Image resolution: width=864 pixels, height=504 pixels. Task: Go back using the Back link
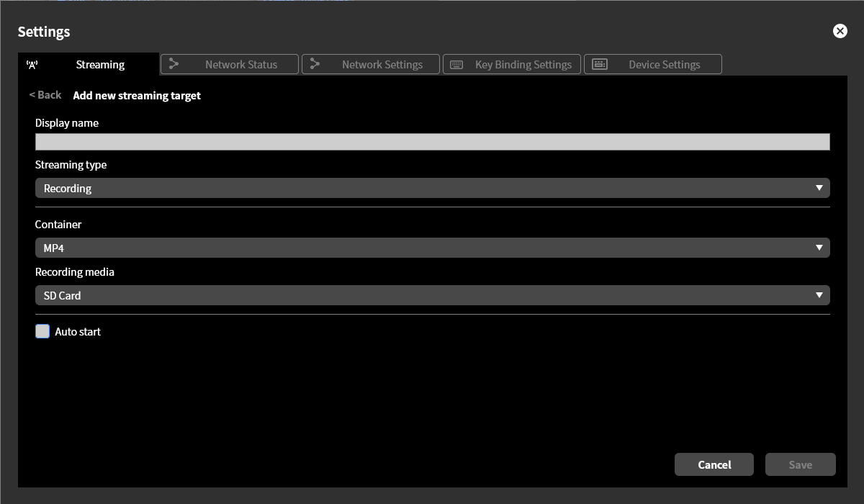point(45,95)
